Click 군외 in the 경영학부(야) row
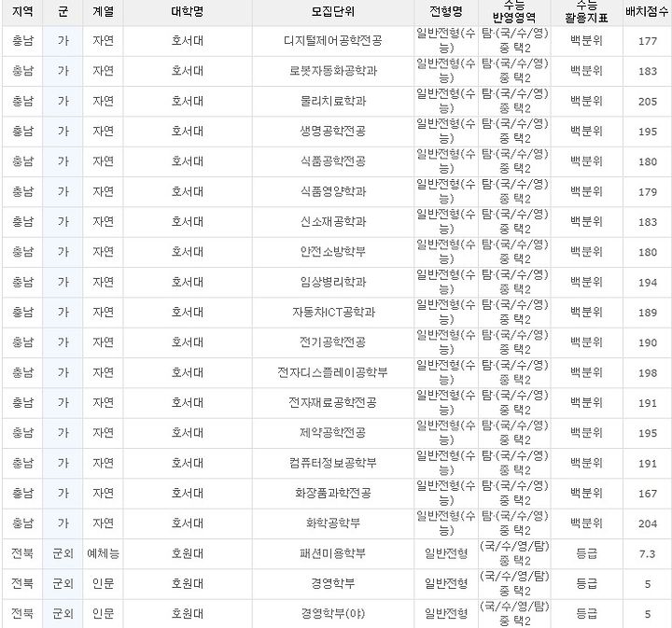Viewport: 672px width, 628px height. 63,614
